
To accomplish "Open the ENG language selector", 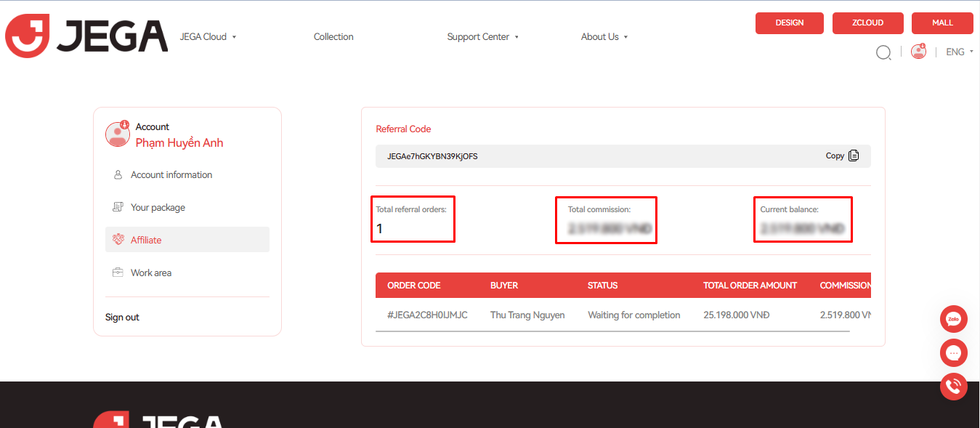I will pos(959,52).
